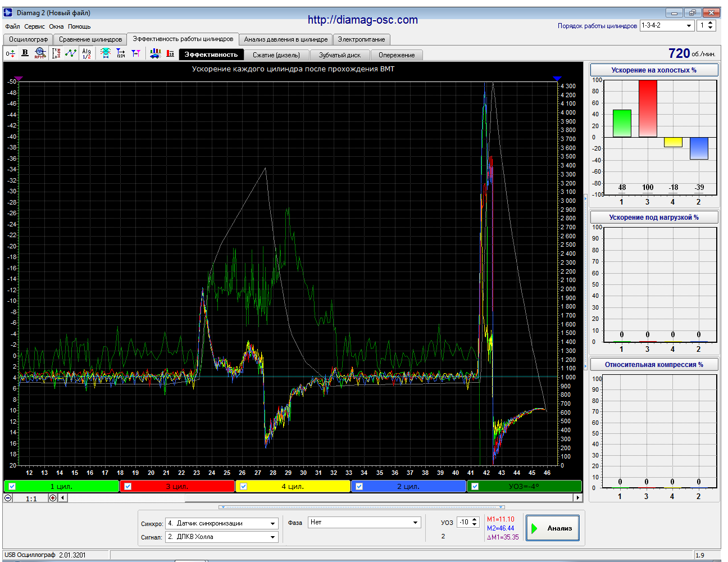The height and width of the screenshot is (562, 728).
Task: Increase the cylinder number stepper at top right
Action: pos(711,23)
